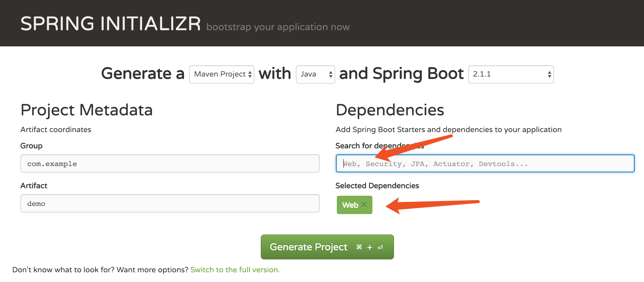Remove the Web dependency with its X icon

point(364,205)
